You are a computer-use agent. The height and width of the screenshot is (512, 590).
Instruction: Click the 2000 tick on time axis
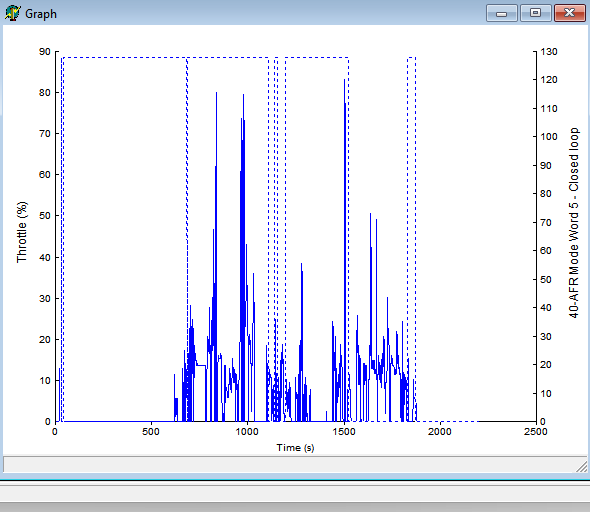click(x=439, y=431)
